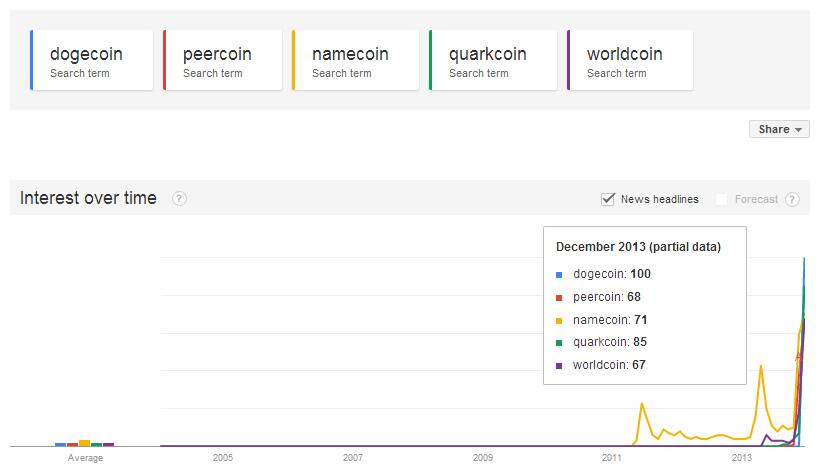
Task: Select the worldcoin search term box
Action: [629, 60]
